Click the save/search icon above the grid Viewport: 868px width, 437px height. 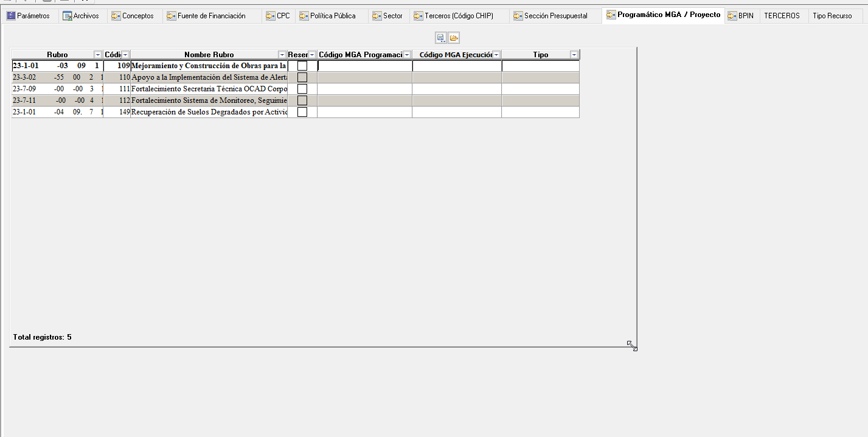(441, 38)
